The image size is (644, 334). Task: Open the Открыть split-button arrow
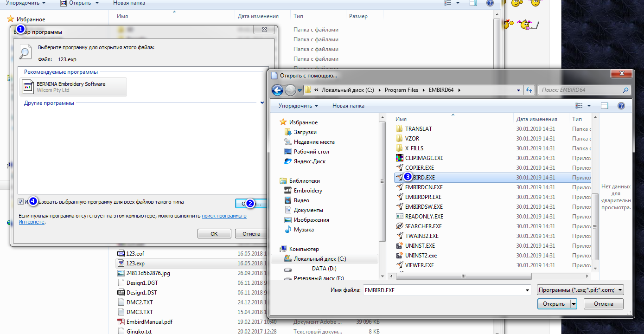(574, 304)
